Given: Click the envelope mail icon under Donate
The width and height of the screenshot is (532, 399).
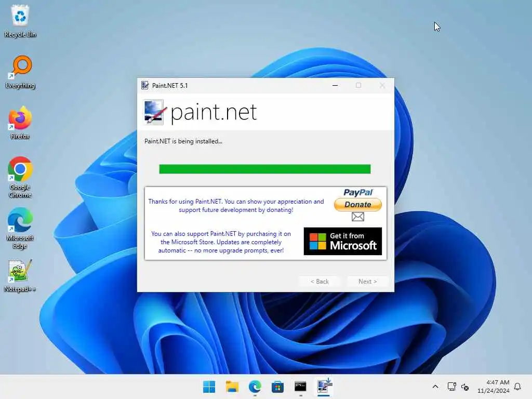Looking at the screenshot, I should [x=358, y=217].
